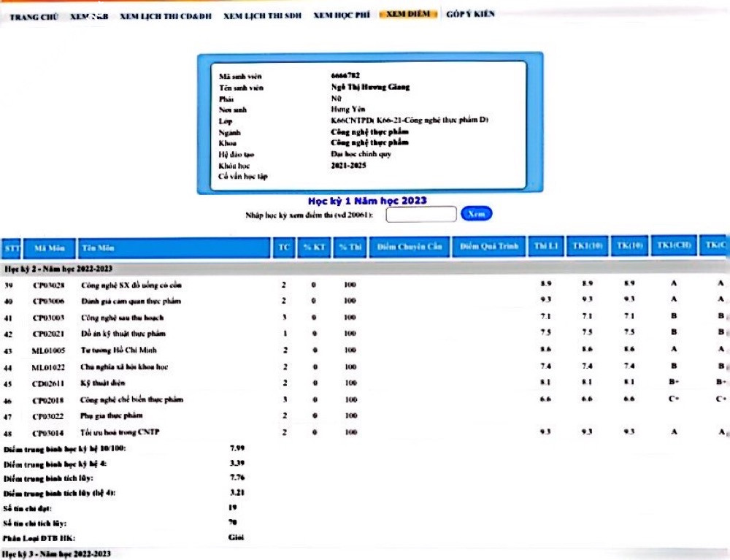Screen dimensions: 730x560
Task: Open the XEM HỌC PHÍ page
Action: (342, 15)
